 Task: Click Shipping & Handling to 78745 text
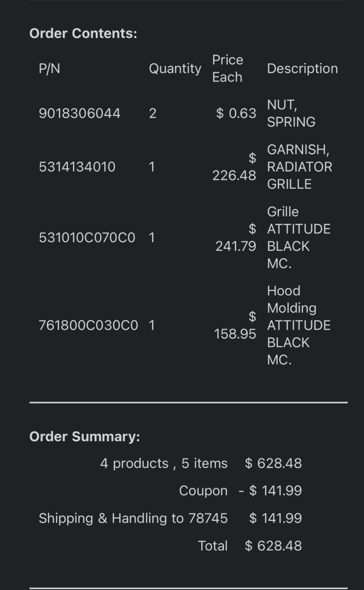133,518
